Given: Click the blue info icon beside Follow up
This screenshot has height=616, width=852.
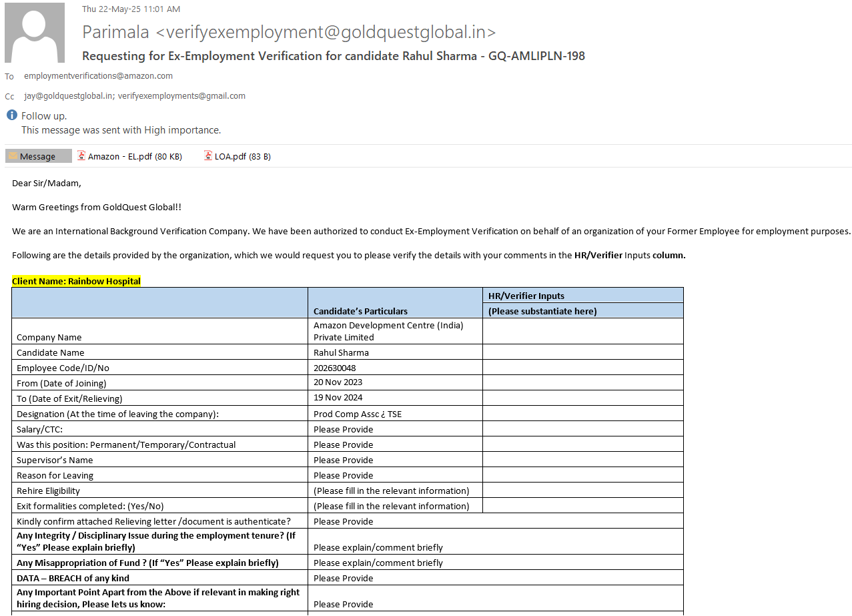Looking at the screenshot, I should (11, 115).
